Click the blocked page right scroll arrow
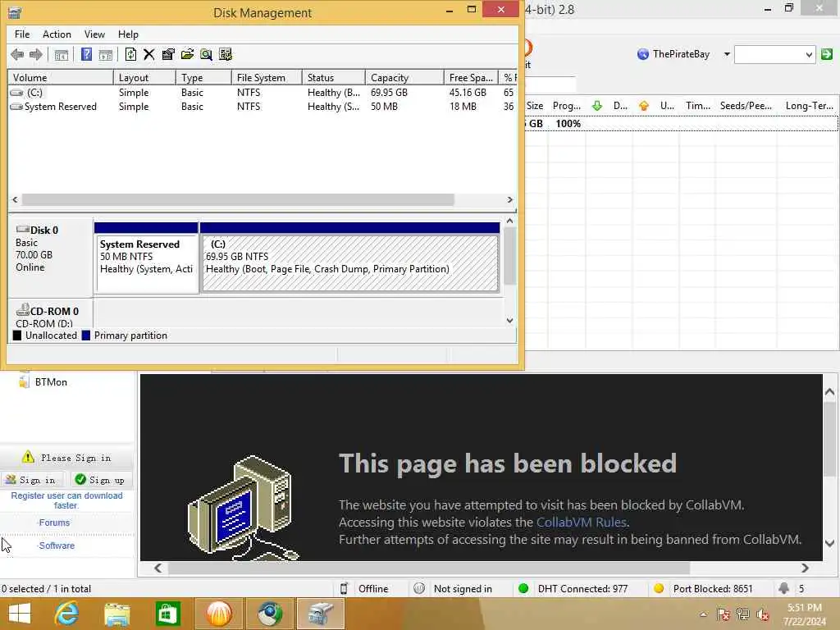 (x=805, y=568)
